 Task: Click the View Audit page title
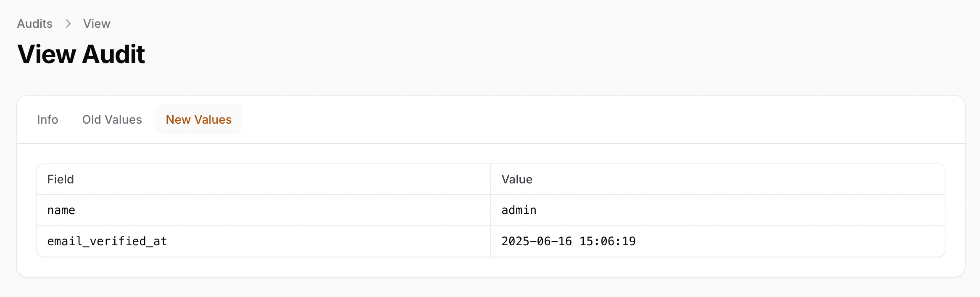coord(81,54)
